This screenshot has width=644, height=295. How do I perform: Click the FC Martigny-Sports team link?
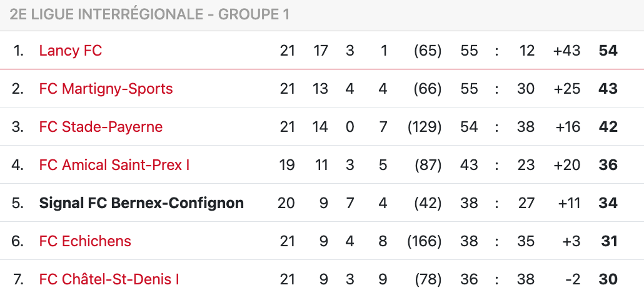tap(106, 89)
